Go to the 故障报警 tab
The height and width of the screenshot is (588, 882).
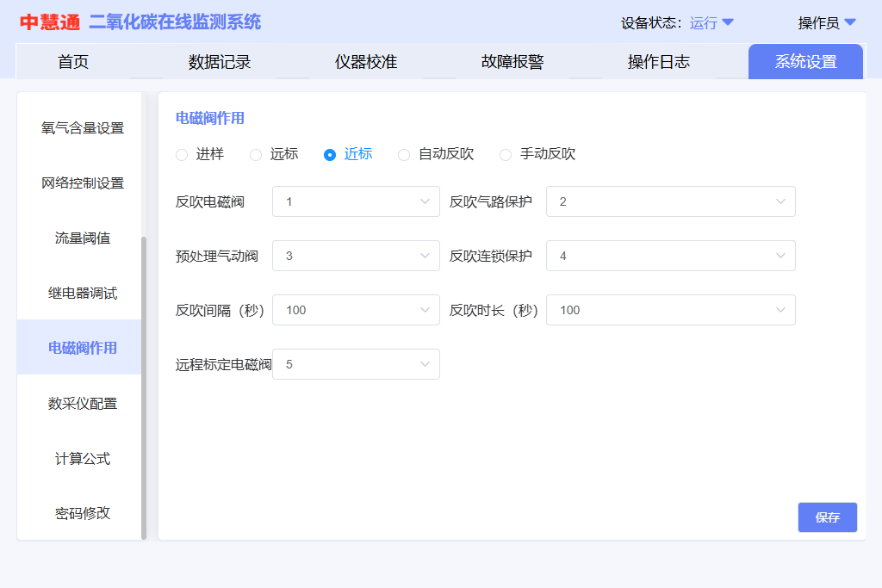(512, 62)
